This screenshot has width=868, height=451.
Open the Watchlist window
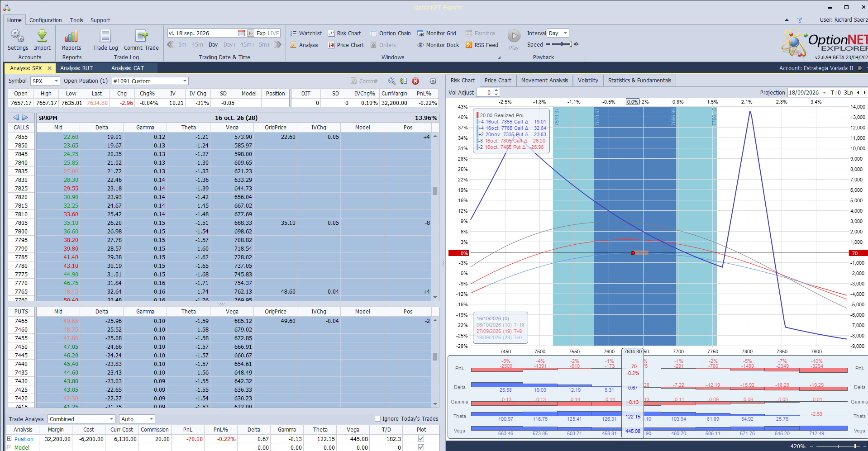pos(306,33)
